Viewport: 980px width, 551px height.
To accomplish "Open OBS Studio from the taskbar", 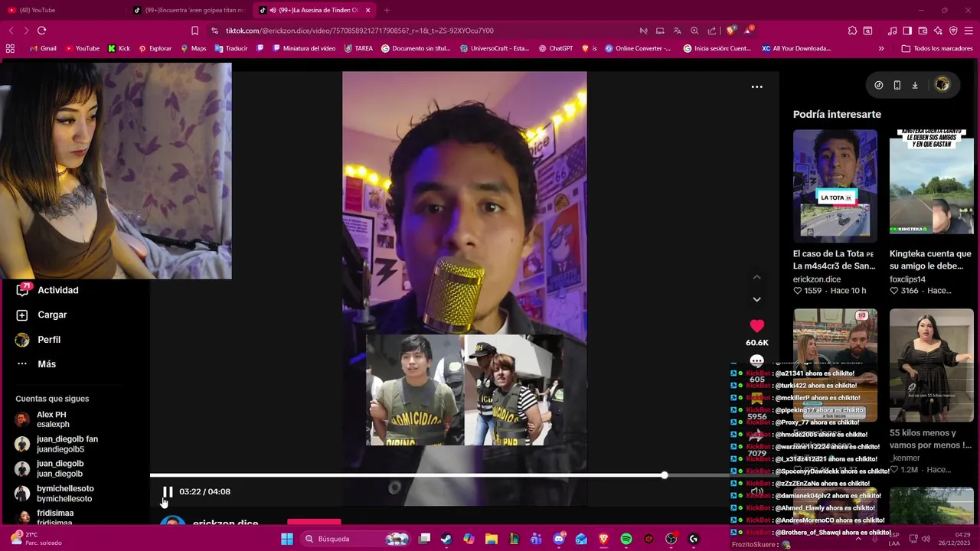I will tap(671, 539).
